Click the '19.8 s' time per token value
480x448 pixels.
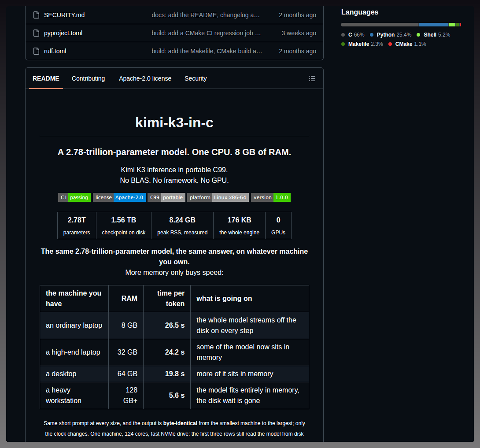(x=175, y=374)
